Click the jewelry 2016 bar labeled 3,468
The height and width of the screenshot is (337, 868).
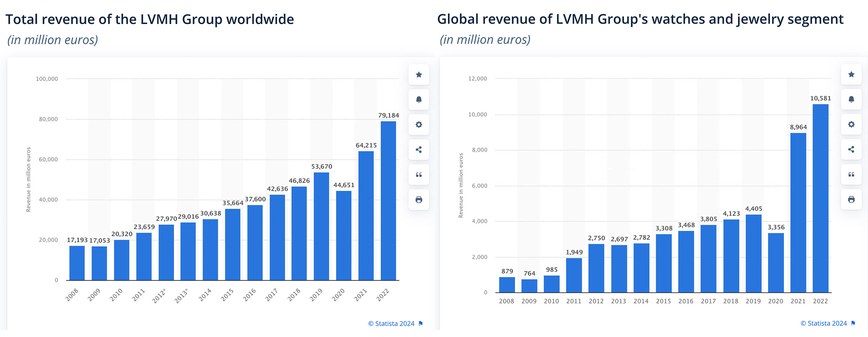686,262
